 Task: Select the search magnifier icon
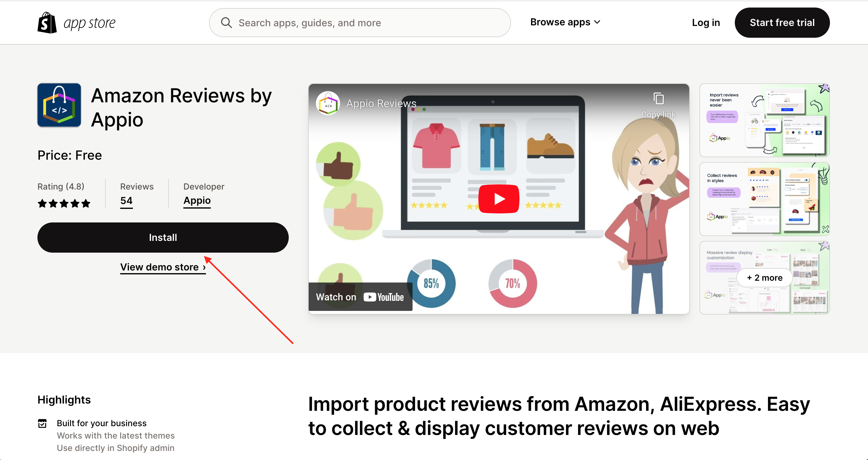coord(227,23)
